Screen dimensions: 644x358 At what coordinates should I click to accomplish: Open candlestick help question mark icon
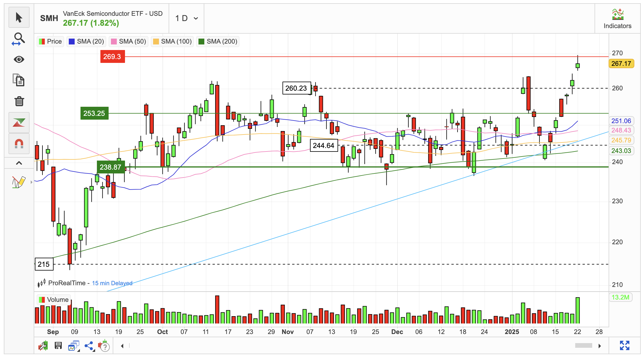[104, 346]
